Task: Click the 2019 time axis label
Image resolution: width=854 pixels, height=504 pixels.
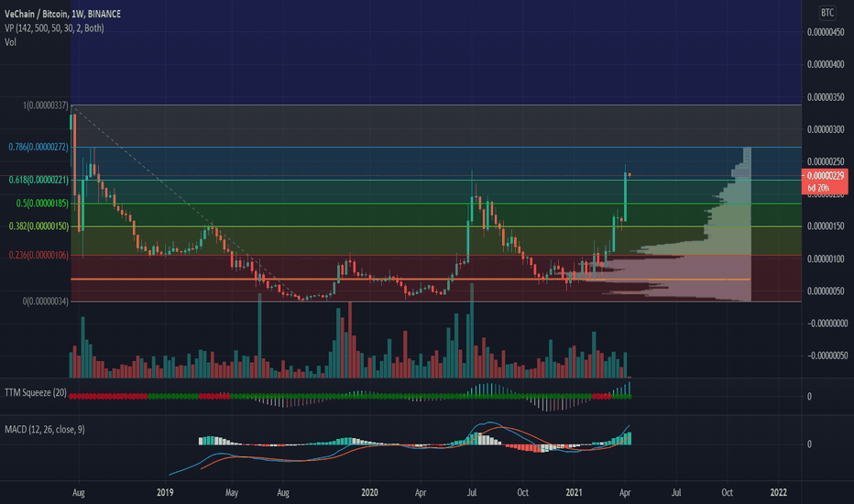Action: 165,493
